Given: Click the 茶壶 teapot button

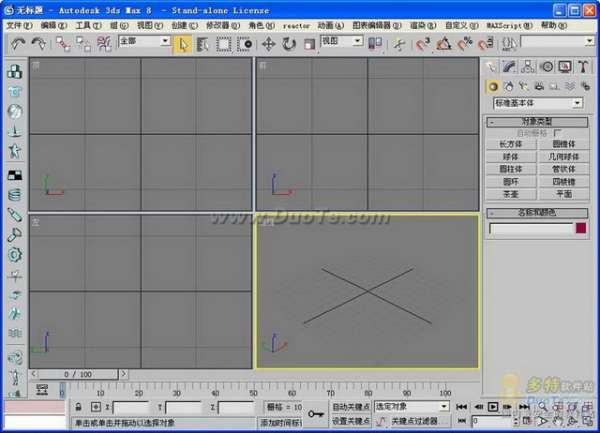Looking at the screenshot, I should click(x=511, y=194).
